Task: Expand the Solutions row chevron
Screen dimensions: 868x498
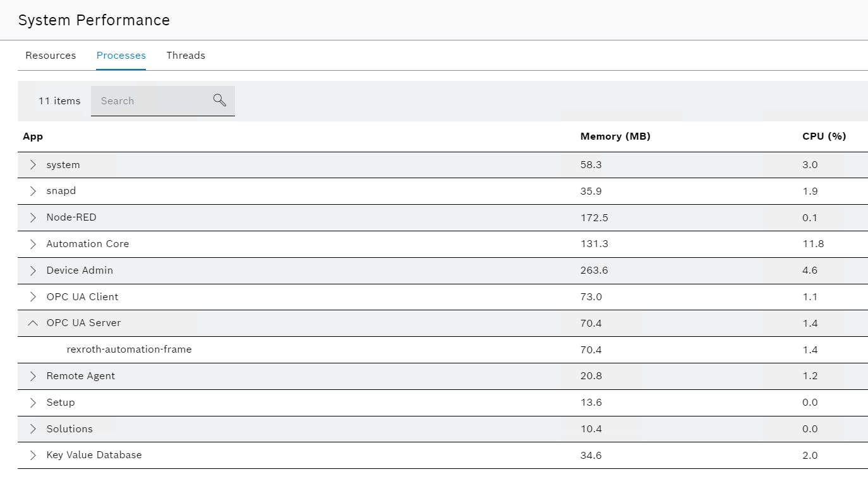Action: (33, 429)
